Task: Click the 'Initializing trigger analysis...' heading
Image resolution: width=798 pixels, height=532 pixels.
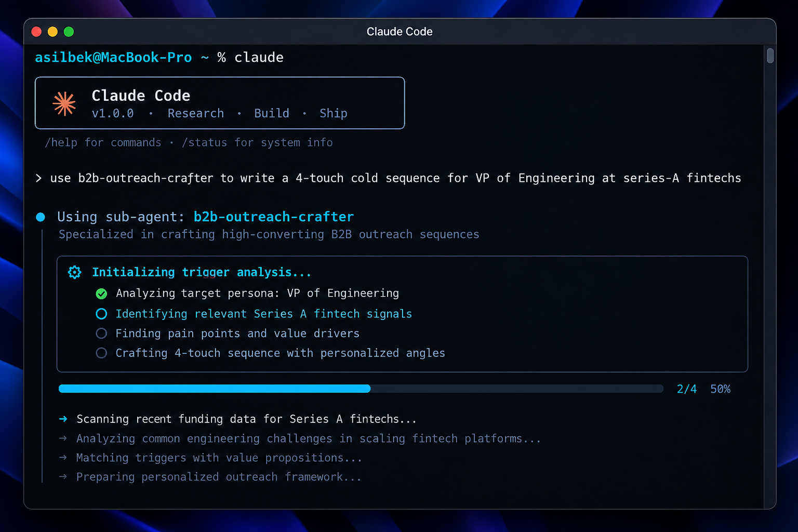Action: 202,272
